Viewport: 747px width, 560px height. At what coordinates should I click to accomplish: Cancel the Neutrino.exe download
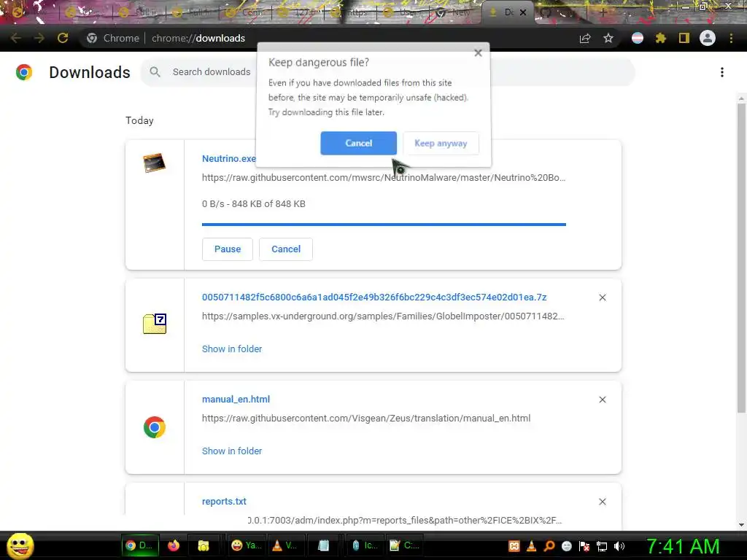(x=286, y=249)
